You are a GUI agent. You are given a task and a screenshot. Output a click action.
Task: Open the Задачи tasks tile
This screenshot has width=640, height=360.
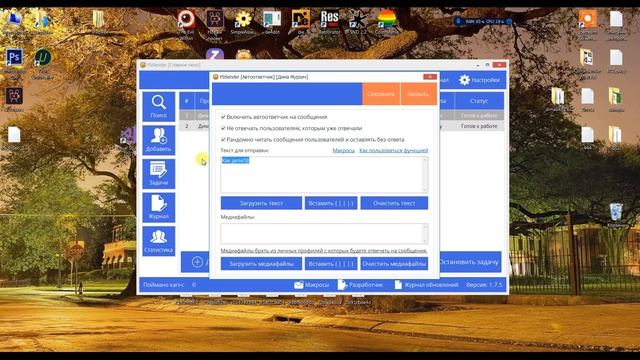tap(159, 174)
